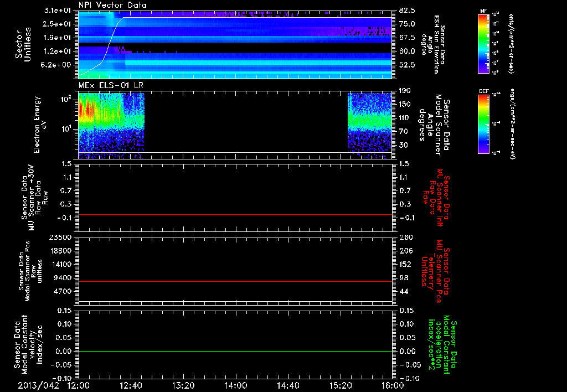Click the 'Sector Unitless' axis label

point(22,44)
